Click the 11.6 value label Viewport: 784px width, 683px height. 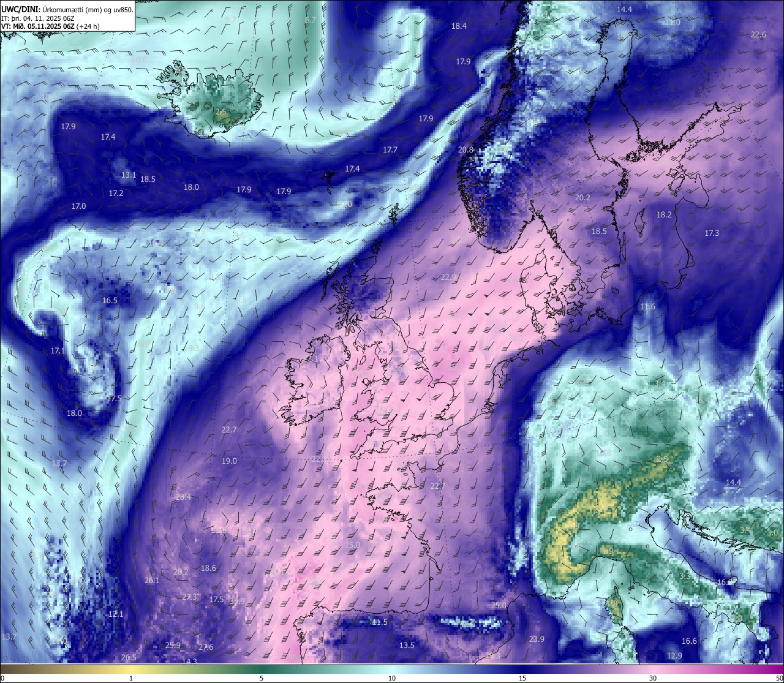click(x=647, y=306)
